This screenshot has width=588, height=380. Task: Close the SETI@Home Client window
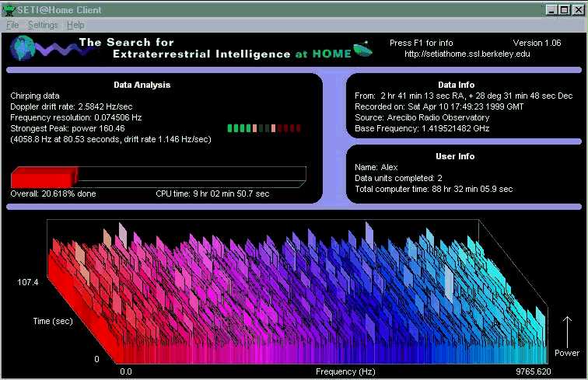(578, 10)
